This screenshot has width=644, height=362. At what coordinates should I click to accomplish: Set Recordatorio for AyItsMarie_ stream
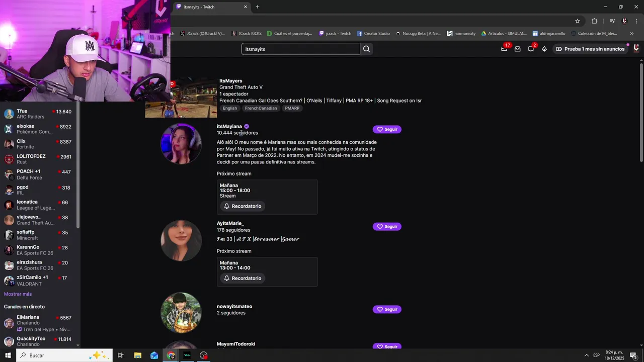point(243,278)
